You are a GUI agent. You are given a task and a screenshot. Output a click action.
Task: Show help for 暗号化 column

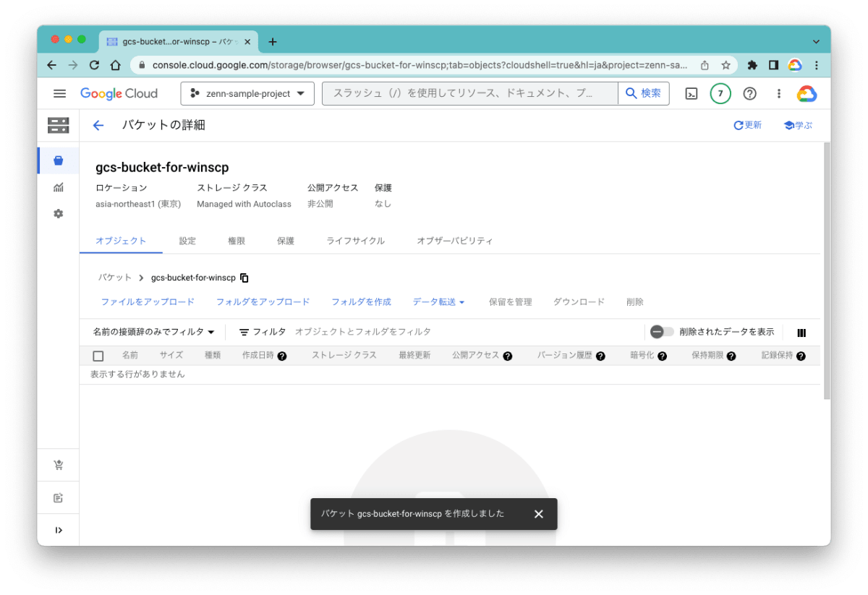(662, 356)
